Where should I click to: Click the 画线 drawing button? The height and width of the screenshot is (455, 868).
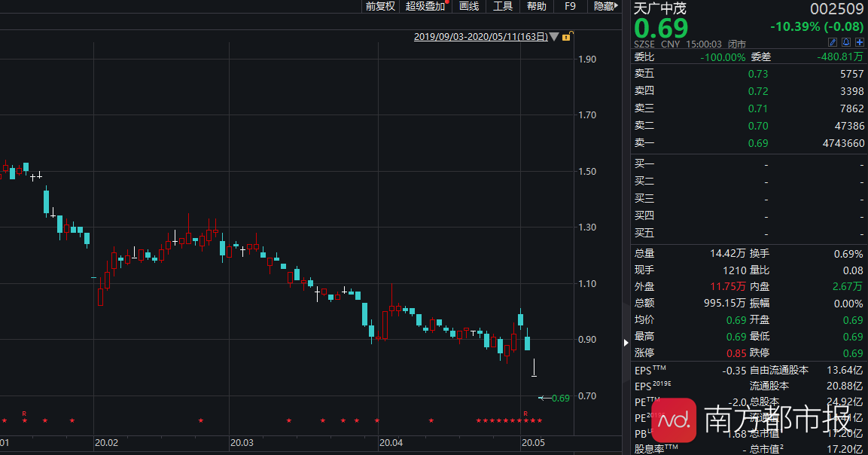[x=469, y=6]
